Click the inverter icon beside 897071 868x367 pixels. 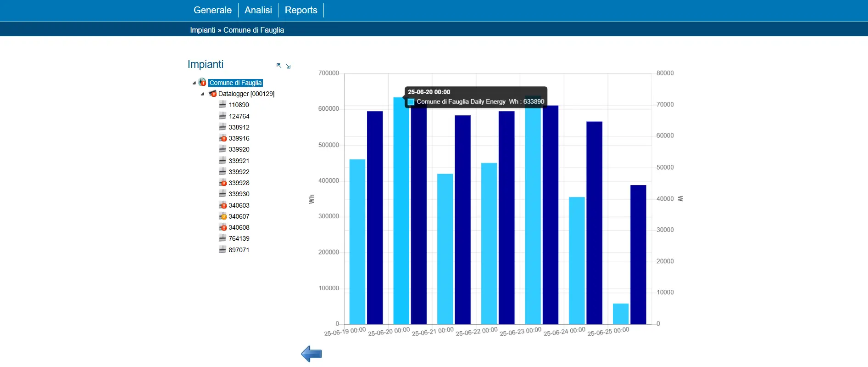(x=223, y=250)
